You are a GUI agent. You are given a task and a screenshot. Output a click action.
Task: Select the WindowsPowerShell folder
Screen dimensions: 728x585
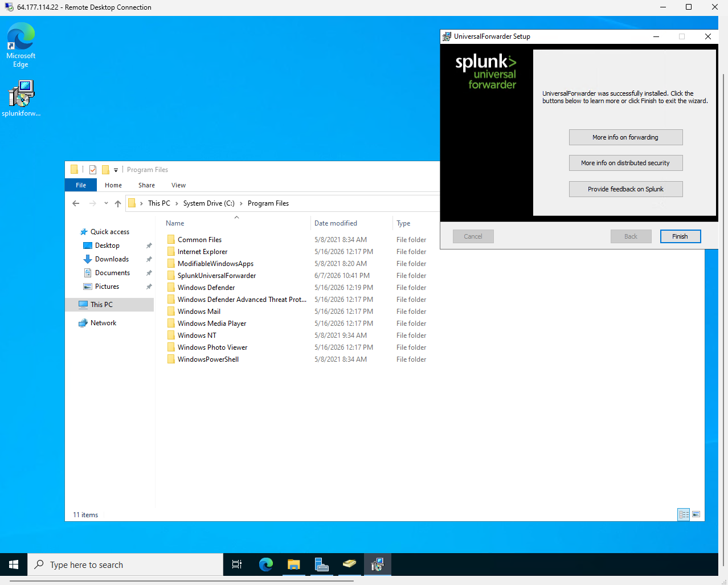208,359
